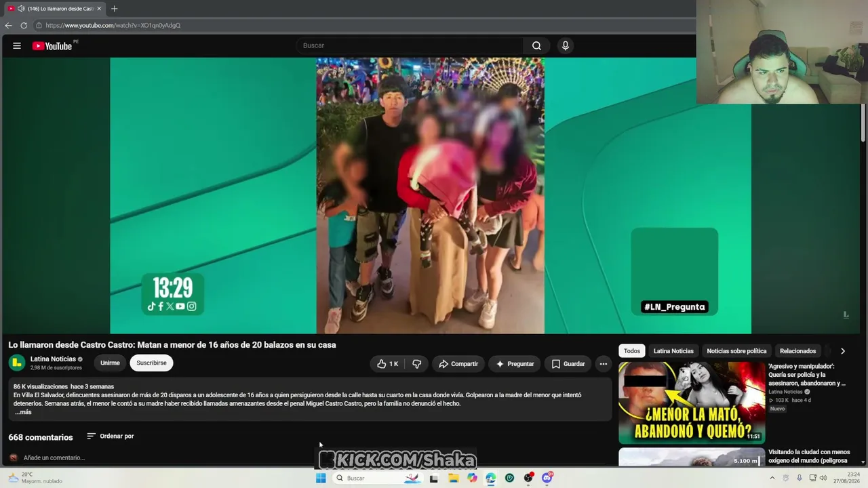Show more filter chips with the arrow
This screenshot has height=488, width=868.
click(x=842, y=351)
